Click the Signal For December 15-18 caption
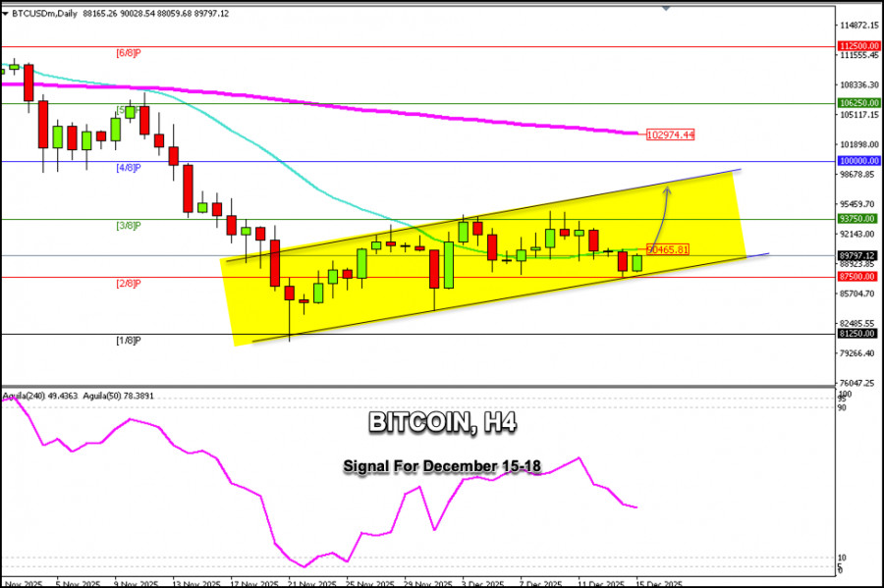This screenshot has width=884, height=588. tap(442, 466)
